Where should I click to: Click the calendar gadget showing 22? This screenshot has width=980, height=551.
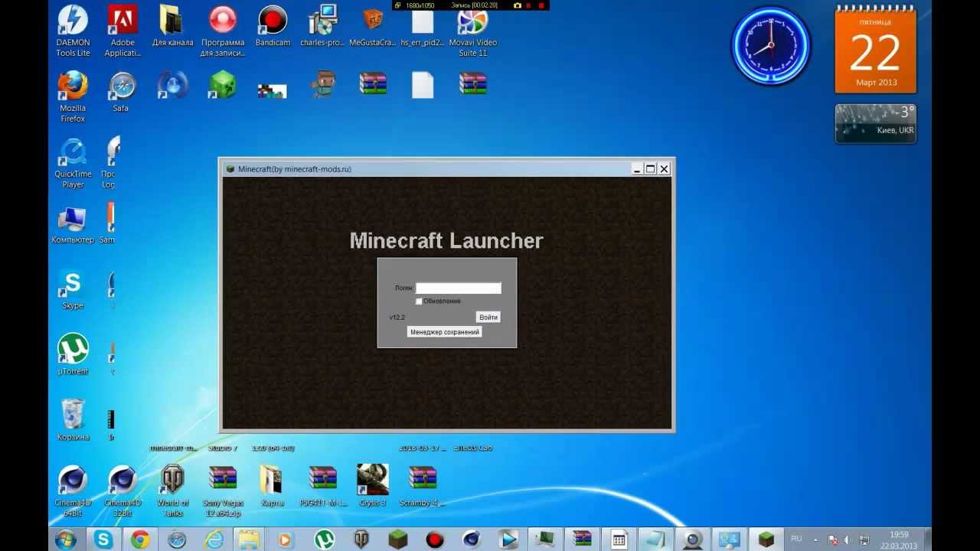coord(876,51)
